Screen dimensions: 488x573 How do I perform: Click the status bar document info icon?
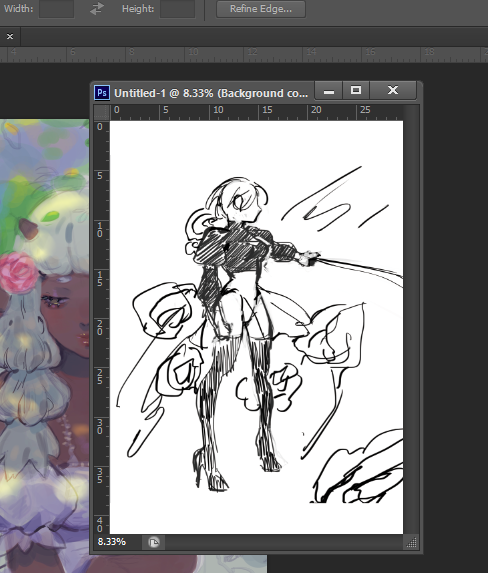click(x=154, y=542)
